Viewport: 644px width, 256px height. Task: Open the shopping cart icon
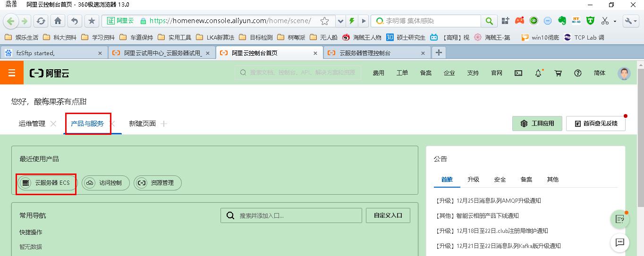click(558, 73)
